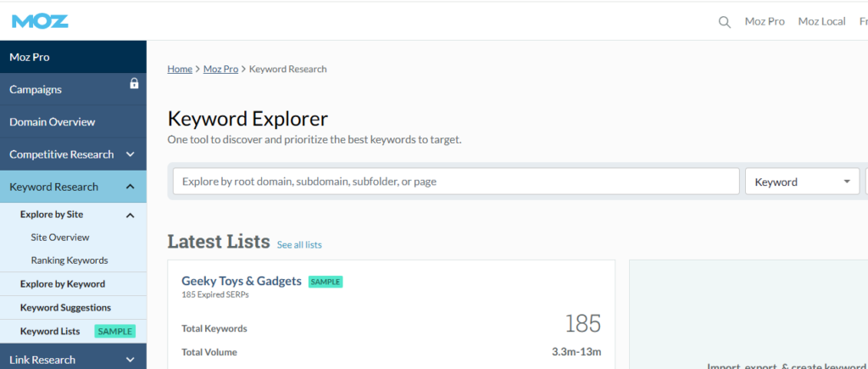Click the Latest Lists heading
This screenshot has width=868, height=369.
click(219, 242)
